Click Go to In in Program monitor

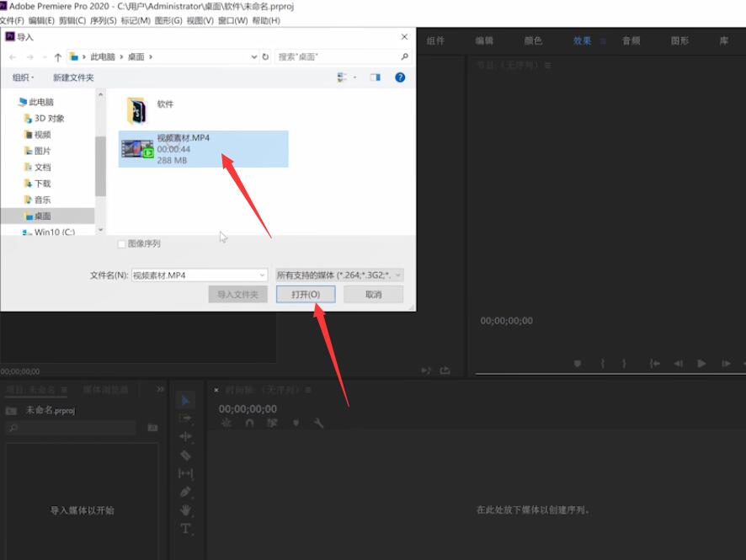point(655,364)
